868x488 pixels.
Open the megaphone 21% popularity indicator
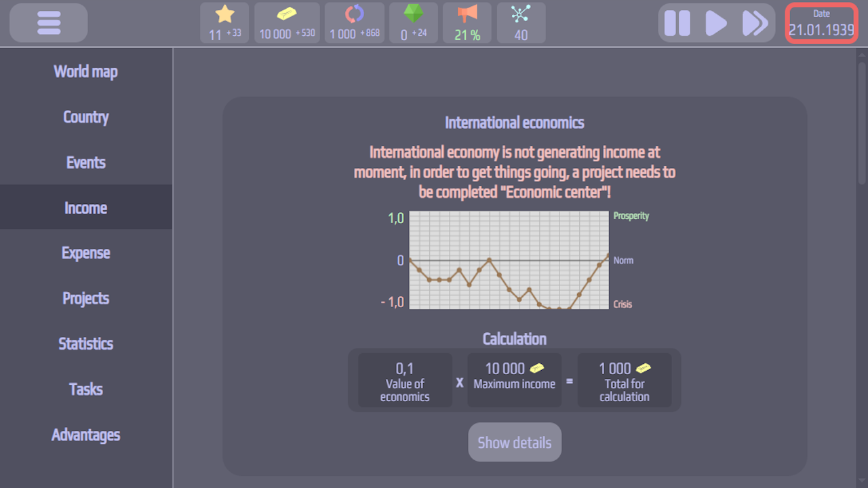pos(467,22)
